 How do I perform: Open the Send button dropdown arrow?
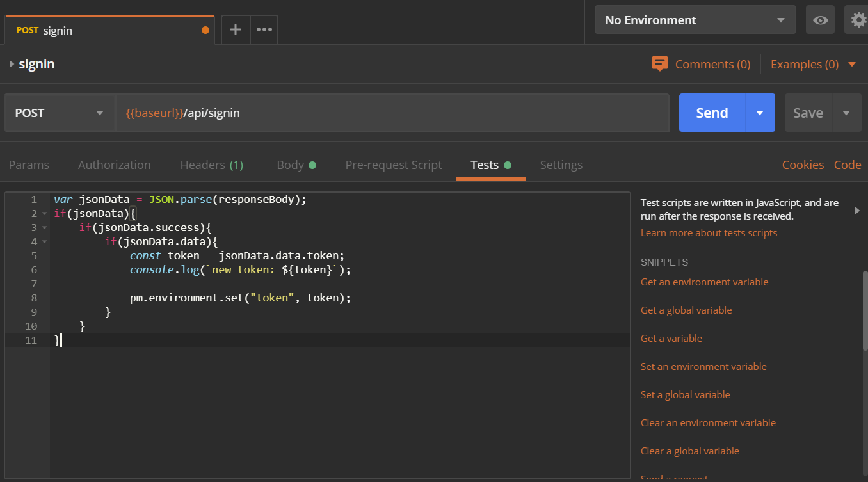(760, 113)
